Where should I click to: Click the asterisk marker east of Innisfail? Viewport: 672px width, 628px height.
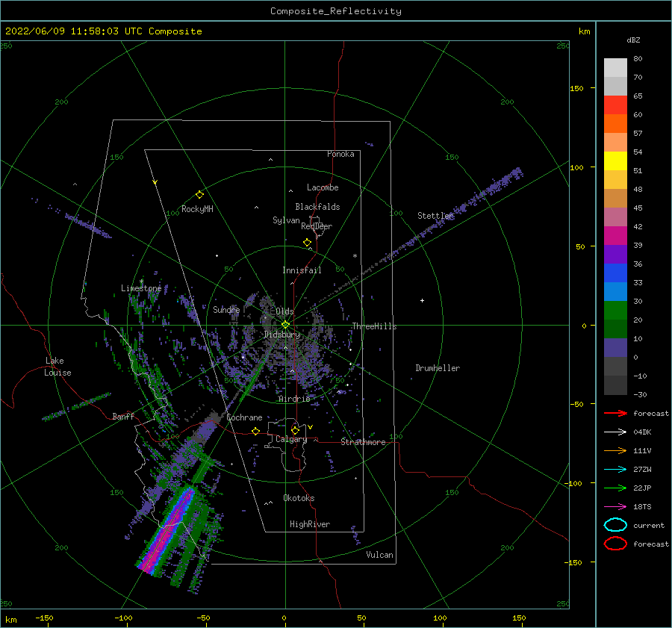355,256
